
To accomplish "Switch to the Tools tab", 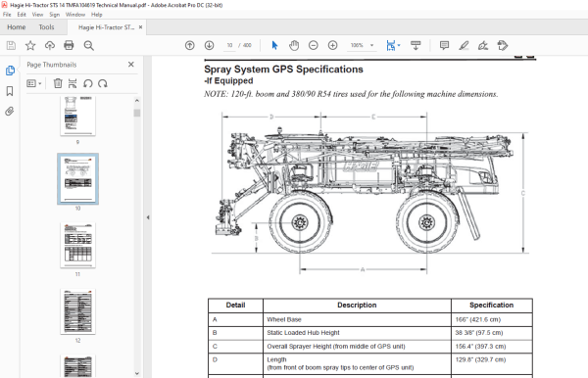I will 46,27.
